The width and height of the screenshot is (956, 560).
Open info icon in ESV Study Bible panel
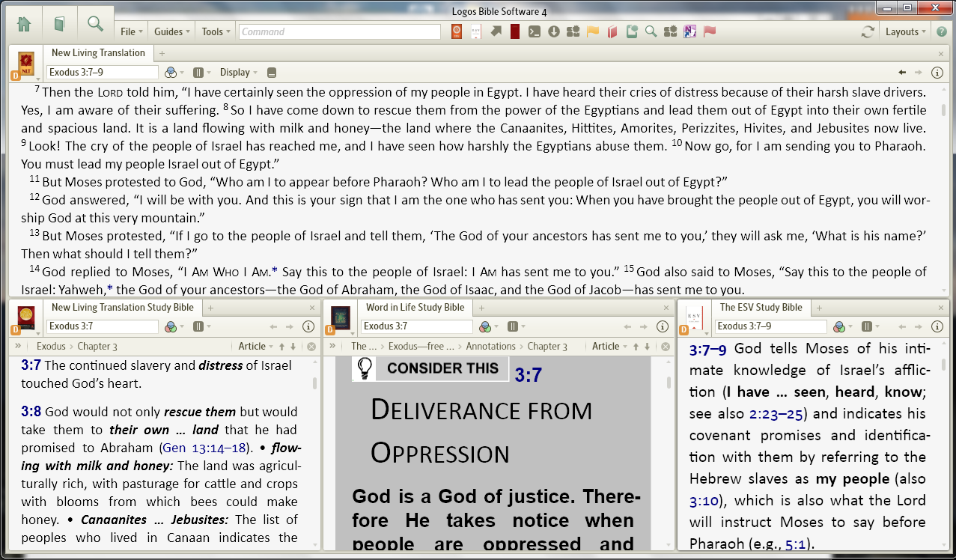point(937,326)
